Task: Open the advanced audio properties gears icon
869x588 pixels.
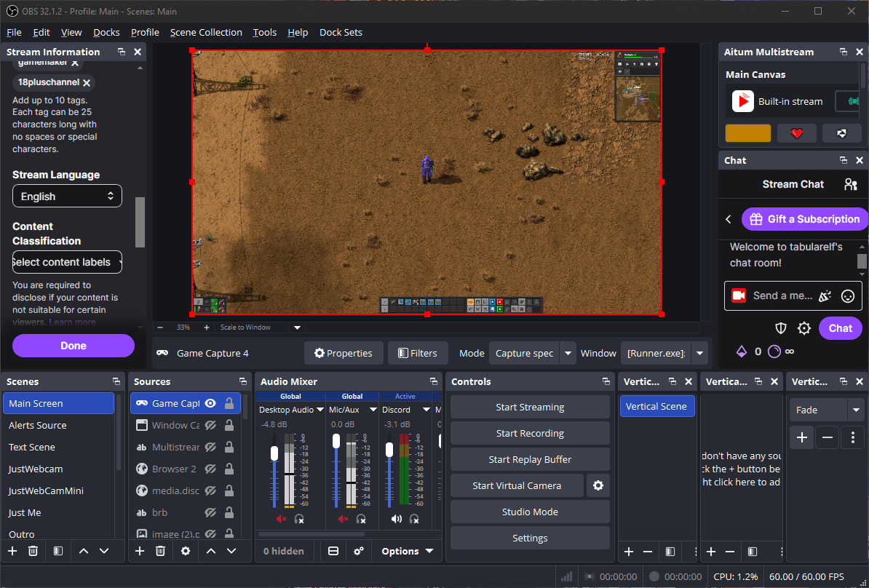Action: coord(359,551)
